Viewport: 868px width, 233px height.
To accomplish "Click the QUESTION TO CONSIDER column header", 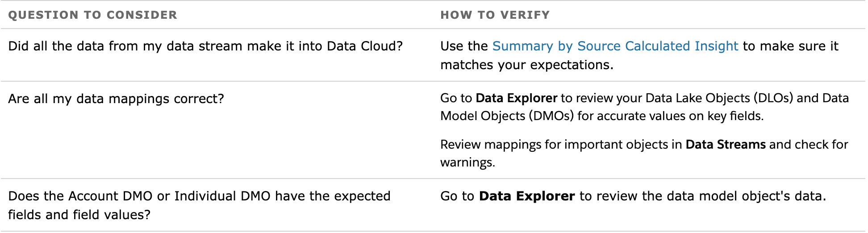I will (x=93, y=15).
